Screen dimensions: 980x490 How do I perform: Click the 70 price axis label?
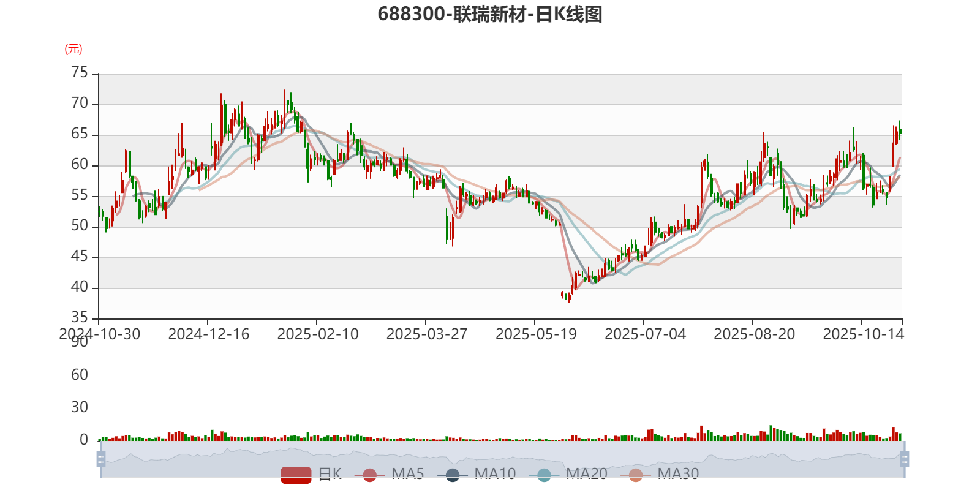pyautogui.click(x=80, y=104)
